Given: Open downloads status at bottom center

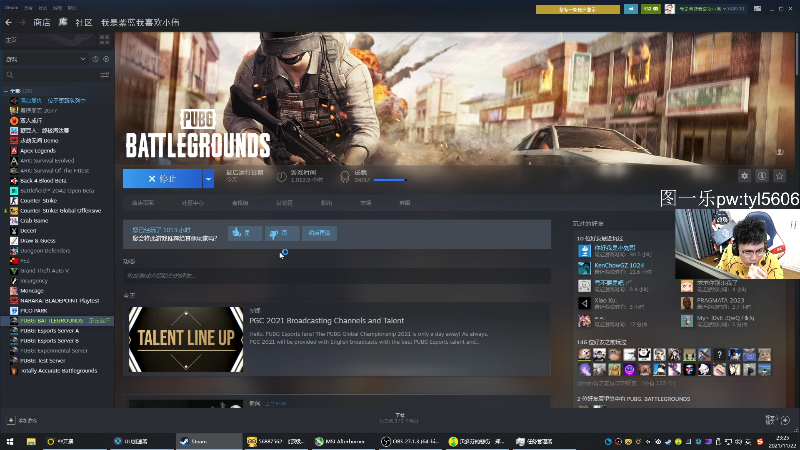Looking at the screenshot, I should pyautogui.click(x=399, y=418).
